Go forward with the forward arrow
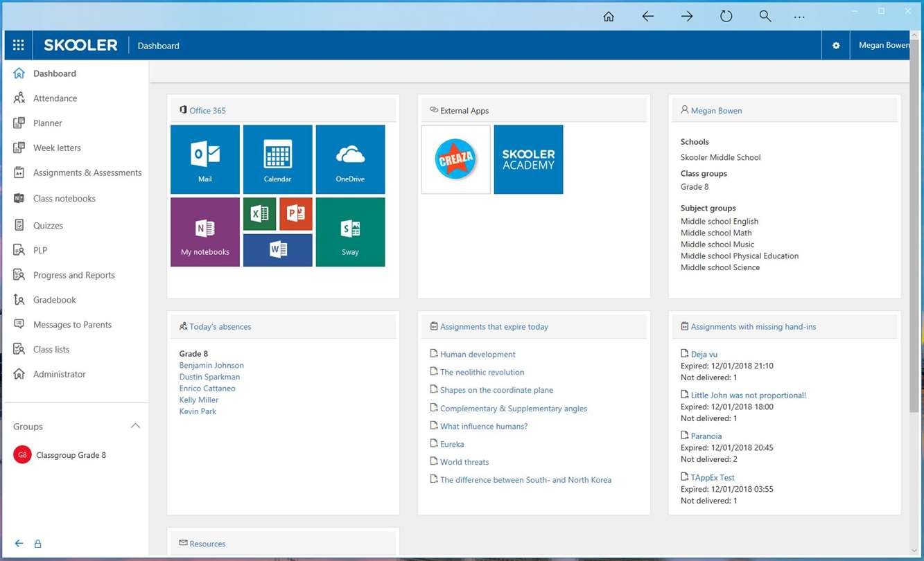924x561 pixels. 687,16
